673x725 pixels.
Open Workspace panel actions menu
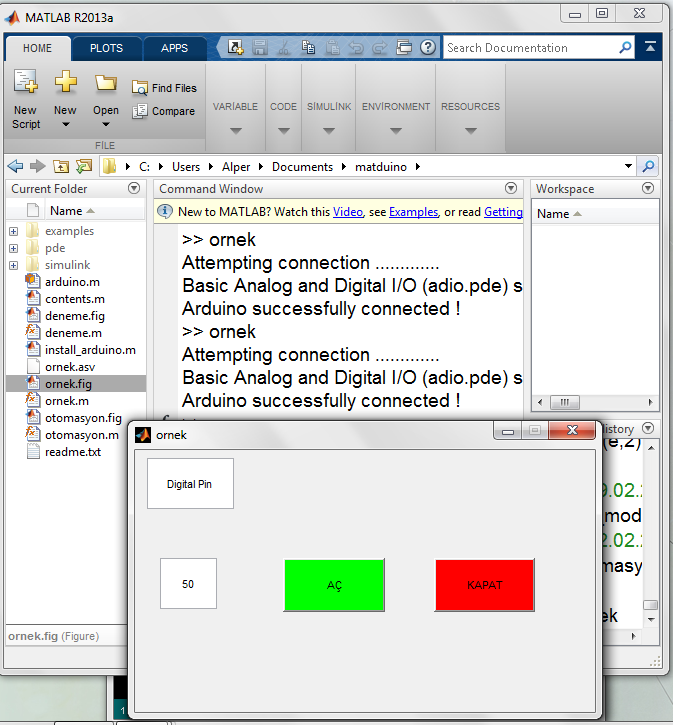coord(648,188)
